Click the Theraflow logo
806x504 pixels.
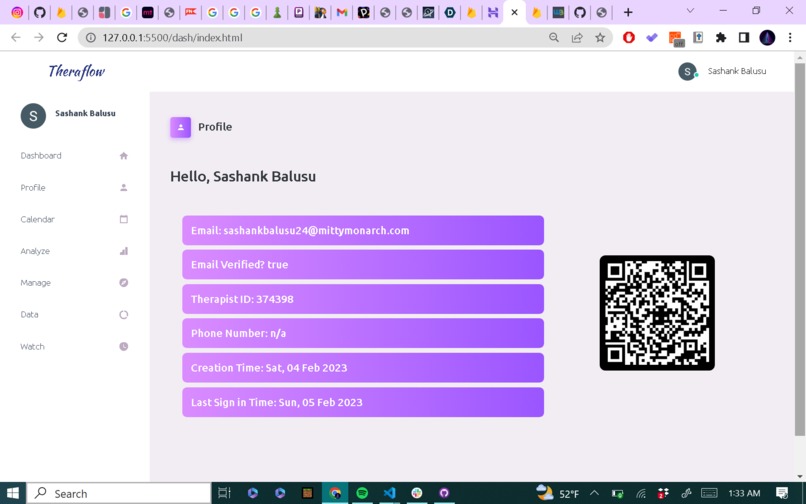click(77, 71)
